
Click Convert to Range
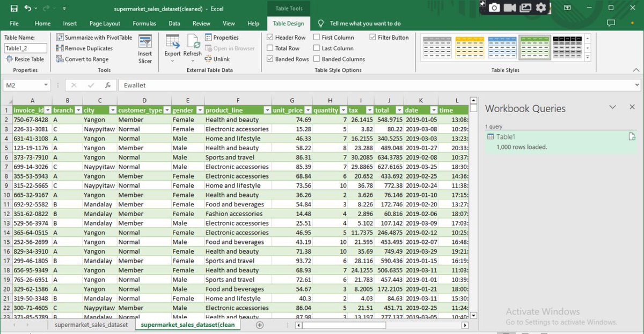click(x=82, y=59)
